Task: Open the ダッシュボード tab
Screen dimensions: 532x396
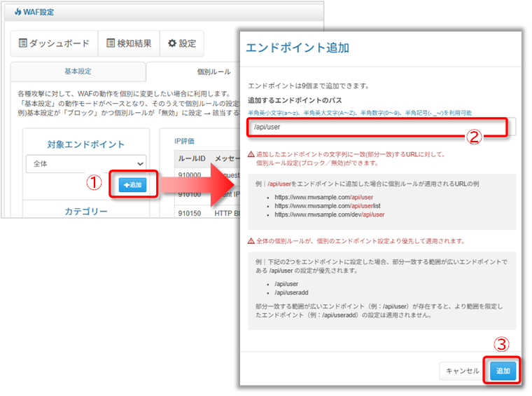Action: pyautogui.click(x=55, y=43)
